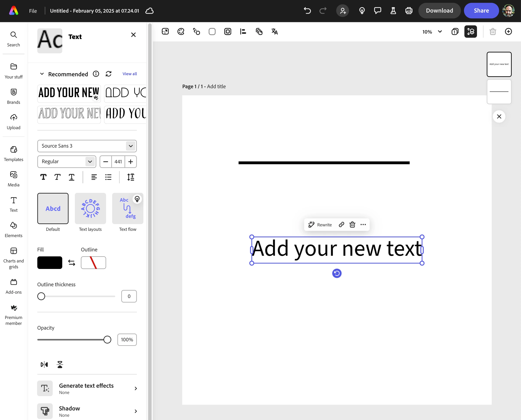Image resolution: width=521 pixels, height=420 pixels.
Task: Click the swap fill and outline arrows
Action: tap(71, 263)
